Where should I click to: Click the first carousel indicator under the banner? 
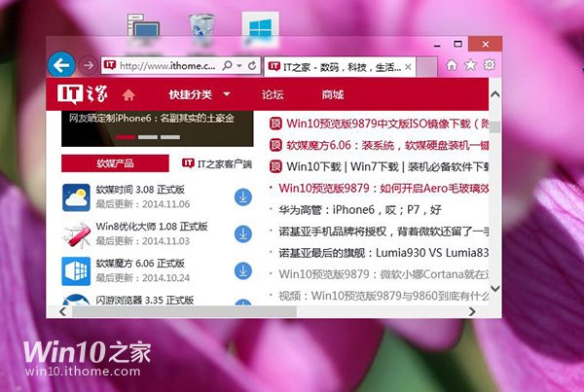pos(125,137)
